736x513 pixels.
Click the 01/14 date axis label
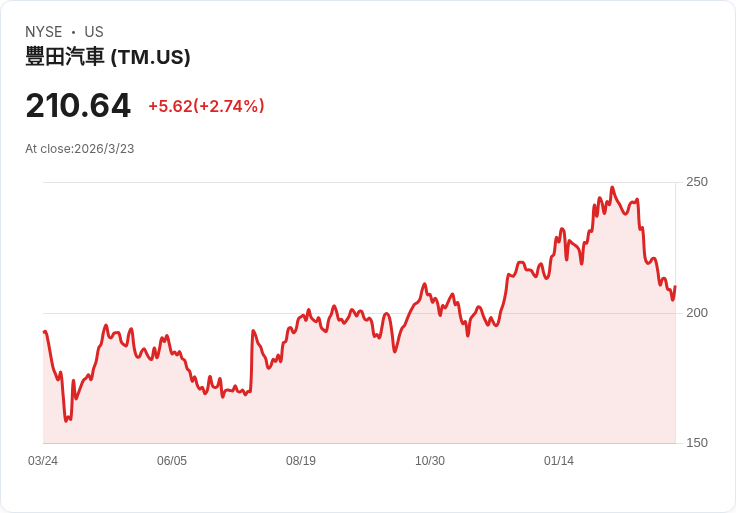click(559, 461)
